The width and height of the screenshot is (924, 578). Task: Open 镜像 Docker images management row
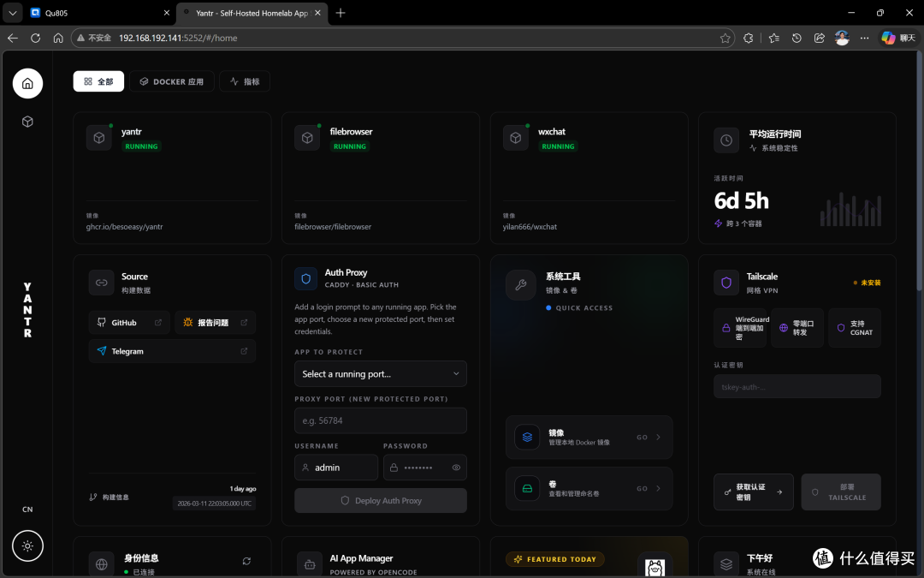589,437
